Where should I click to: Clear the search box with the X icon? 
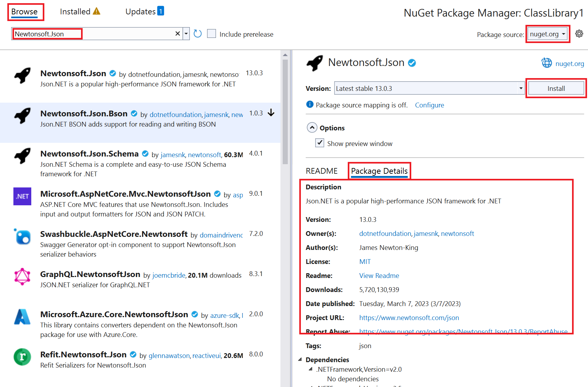177,33
